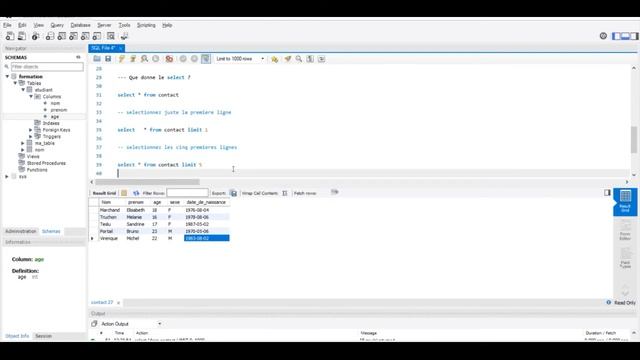Click the reconnect to DBMS icon
The image size is (640, 360).
(x=124, y=36)
